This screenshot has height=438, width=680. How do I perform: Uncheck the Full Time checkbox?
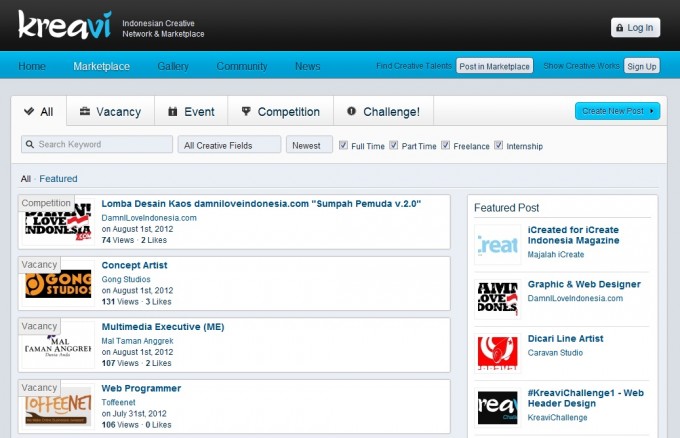pyautogui.click(x=344, y=145)
